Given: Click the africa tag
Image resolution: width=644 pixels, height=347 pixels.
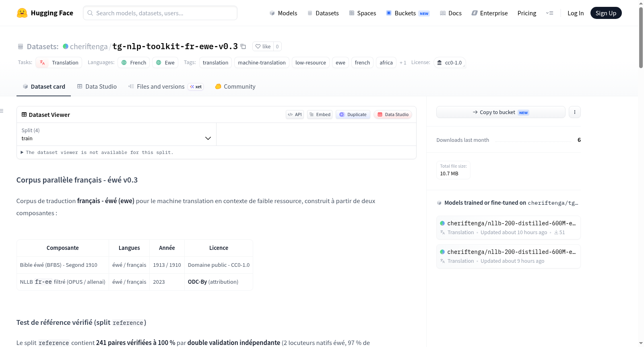Looking at the screenshot, I should point(386,62).
